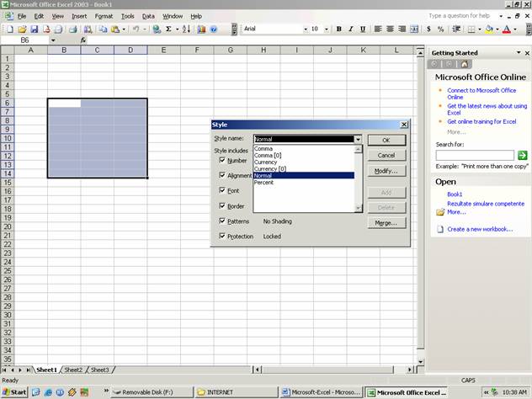The height and width of the screenshot is (399, 532).
Task: Click Cancel in the Style dialog
Action: pos(386,156)
